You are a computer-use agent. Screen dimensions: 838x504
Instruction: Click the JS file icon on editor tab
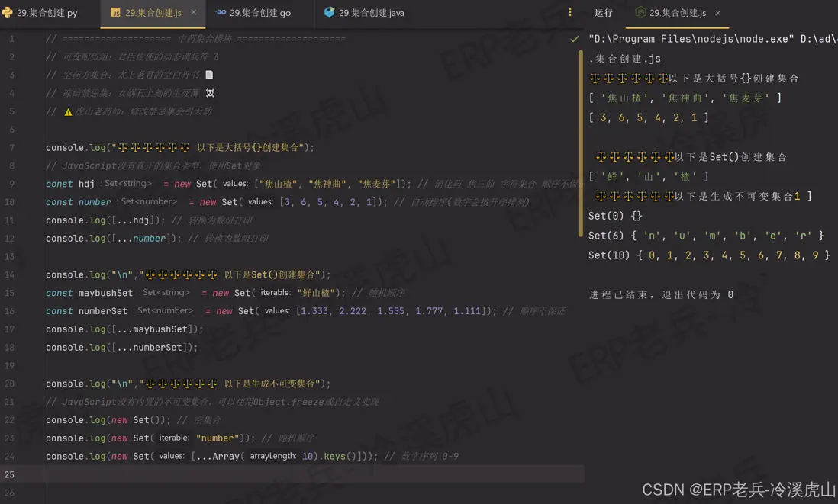115,13
